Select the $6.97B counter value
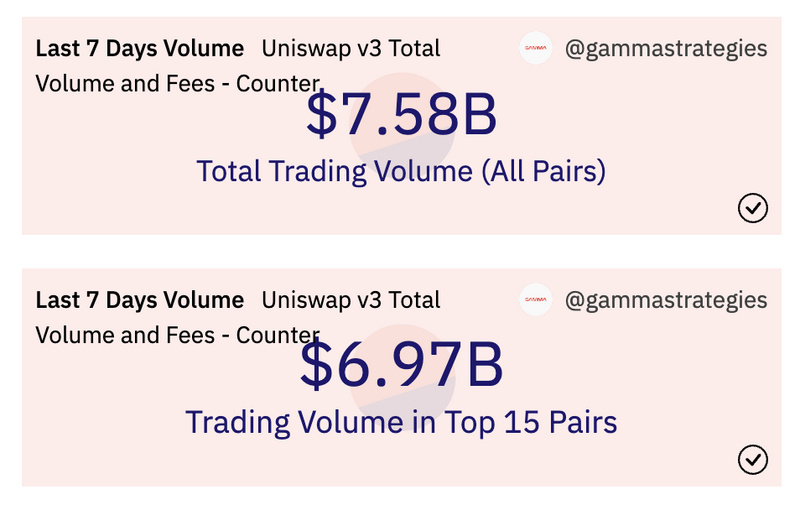Image resolution: width=800 pixels, height=505 pixels. coord(401,368)
